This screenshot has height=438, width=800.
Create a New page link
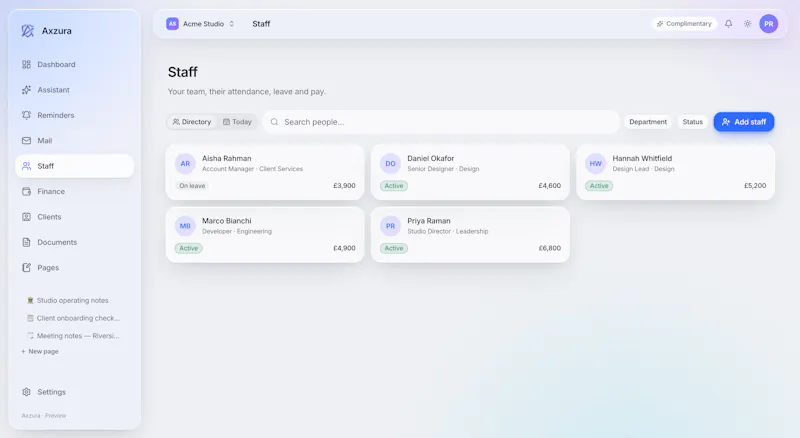coord(40,351)
